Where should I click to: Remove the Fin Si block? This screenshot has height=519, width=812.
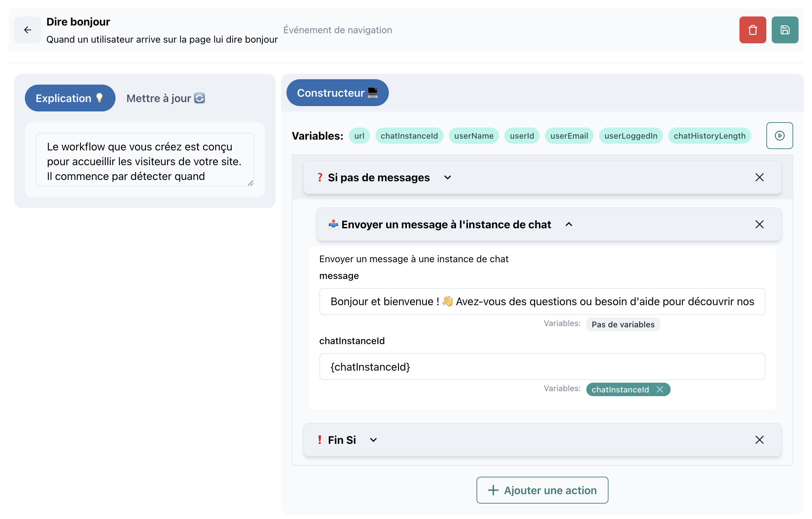(x=759, y=440)
